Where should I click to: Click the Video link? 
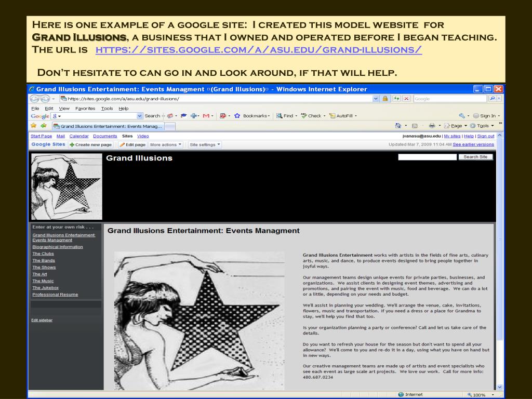click(x=143, y=136)
